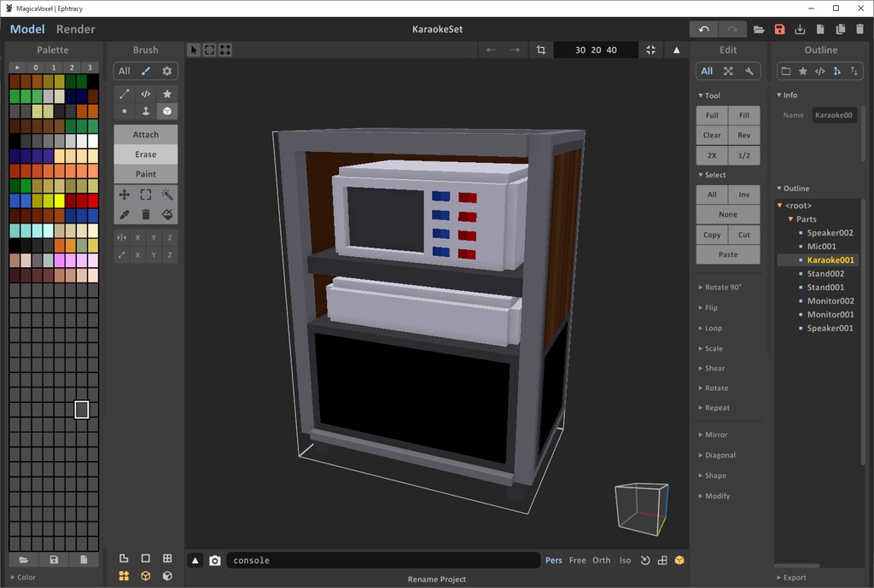Collapse the Parts tree group
The height and width of the screenshot is (588, 874).
[x=790, y=219]
